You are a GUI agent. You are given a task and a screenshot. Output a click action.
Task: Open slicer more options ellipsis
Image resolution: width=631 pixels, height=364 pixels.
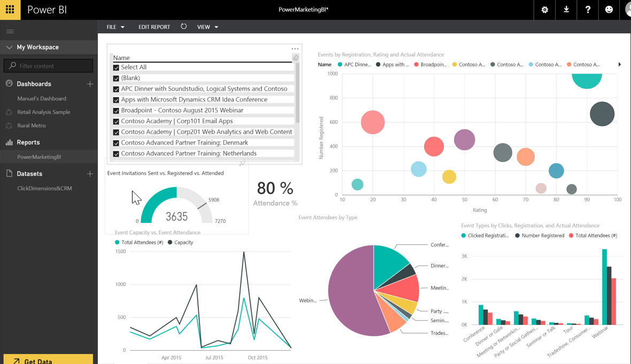pos(295,49)
